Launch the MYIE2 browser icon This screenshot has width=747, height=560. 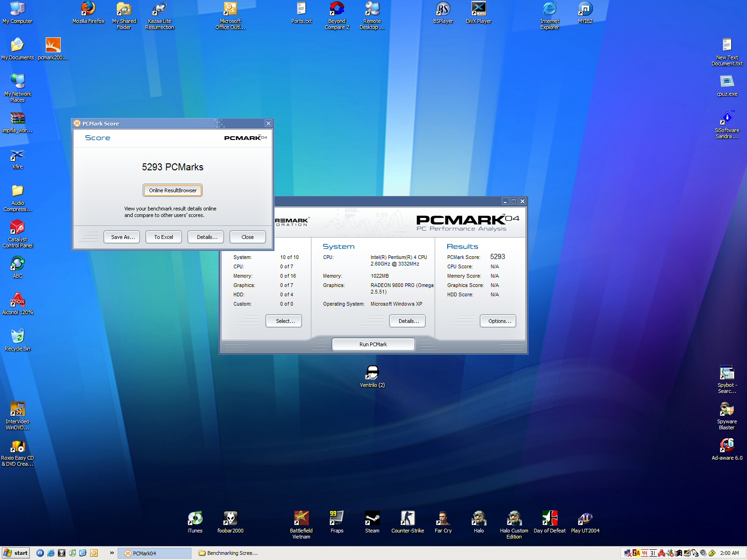[585, 13]
